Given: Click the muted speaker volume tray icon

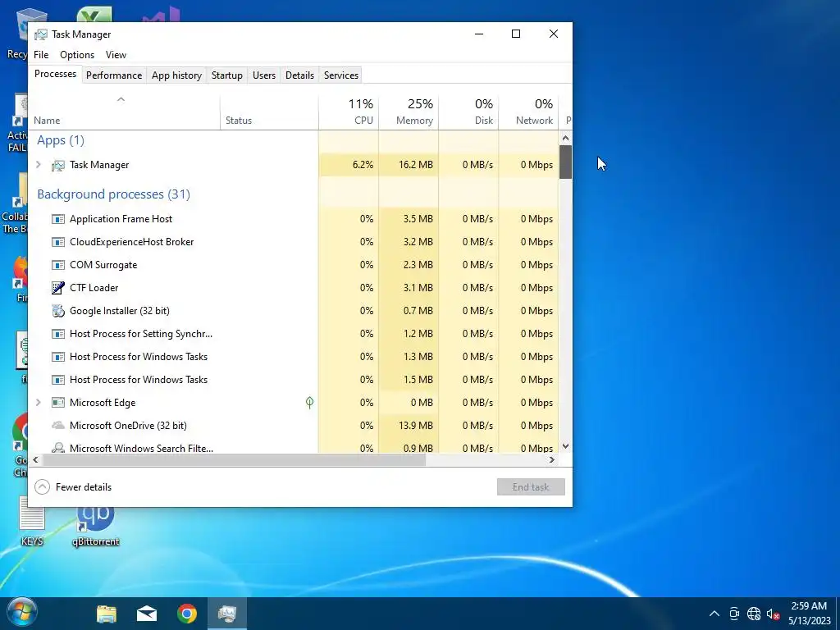Looking at the screenshot, I should (773, 614).
